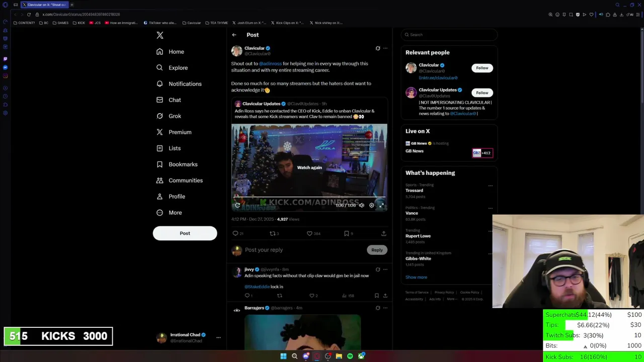Image resolution: width=644 pixels, height=362 pixels.
Task: Select the 'Clavicular on X' browser tab
Action: tap(44, 5)
